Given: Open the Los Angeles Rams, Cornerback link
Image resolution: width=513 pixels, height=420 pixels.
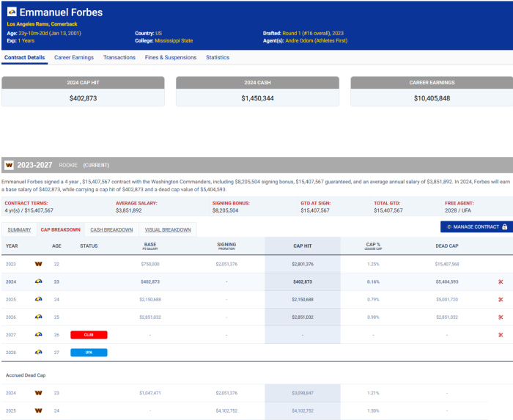Looking at the screenshot, I should tap(43, 24).
